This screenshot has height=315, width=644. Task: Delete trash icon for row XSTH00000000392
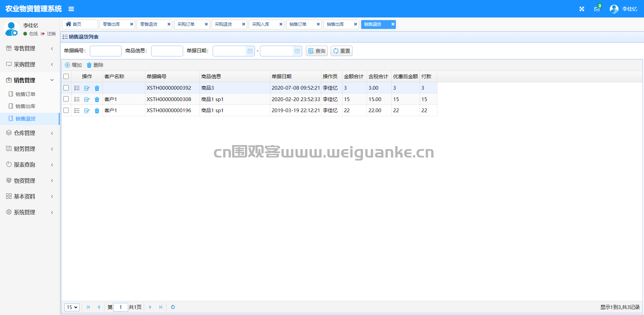(97, 88)
